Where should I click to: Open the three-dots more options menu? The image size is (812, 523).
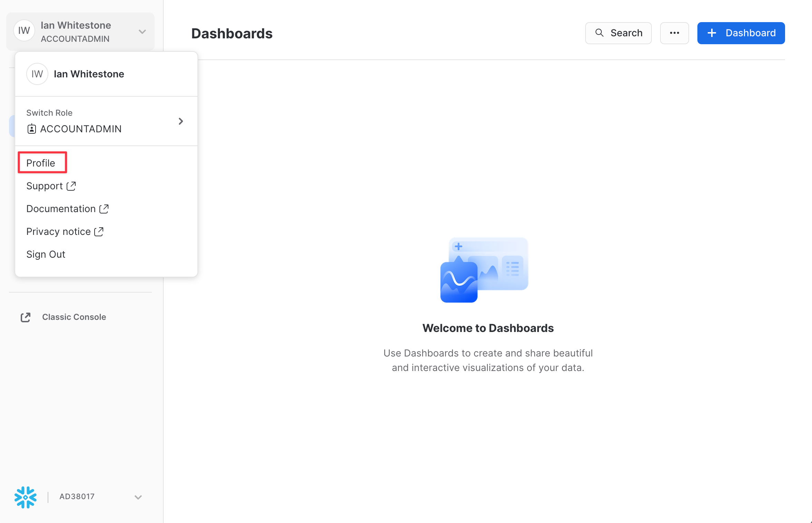point(674,33)
